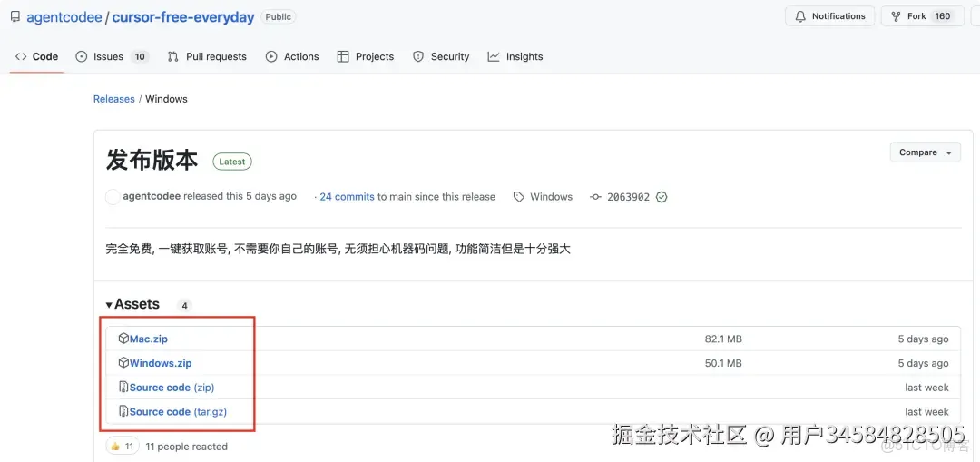
Task: Open the Projects tab
Action: (366, 56)
